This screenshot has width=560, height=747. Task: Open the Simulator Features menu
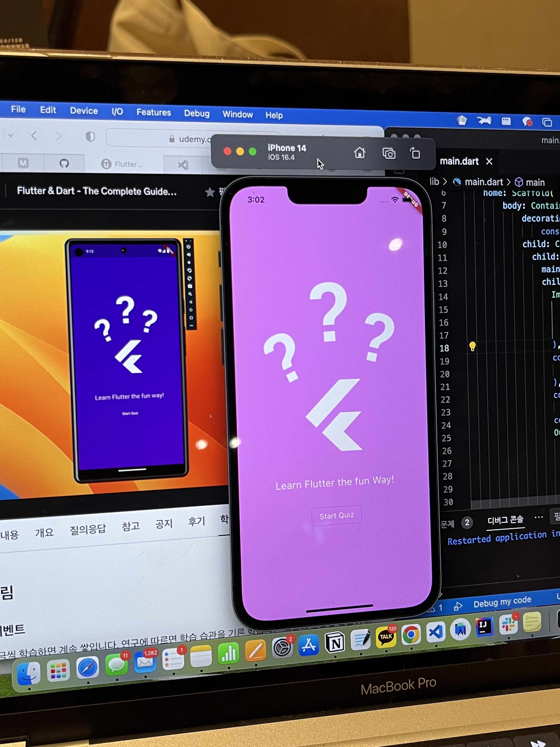pyautogui.click(x=154, y=112)
